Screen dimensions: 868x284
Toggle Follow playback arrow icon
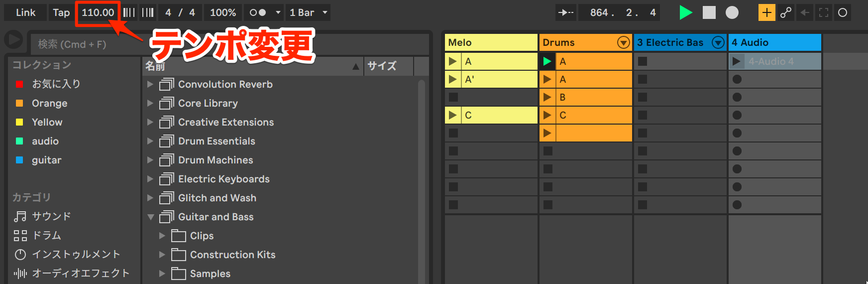pyautogui.click(x=565, y=12)
